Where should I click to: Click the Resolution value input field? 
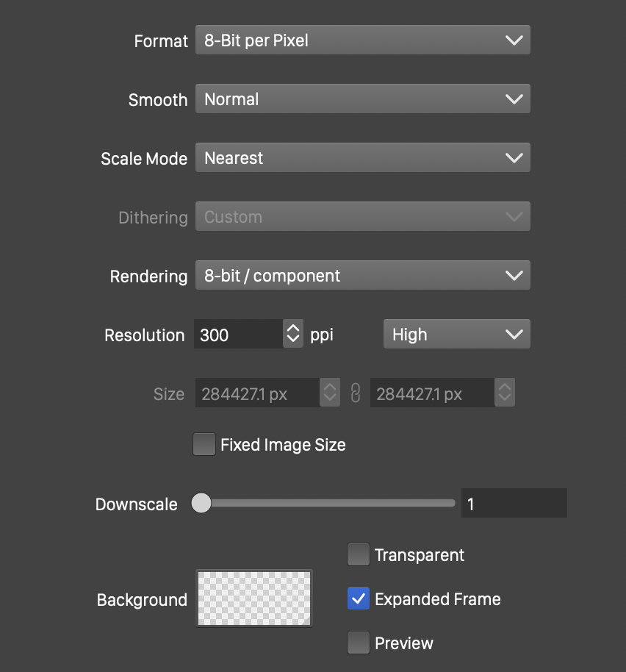pyautogui.click(x=239, y=335)
